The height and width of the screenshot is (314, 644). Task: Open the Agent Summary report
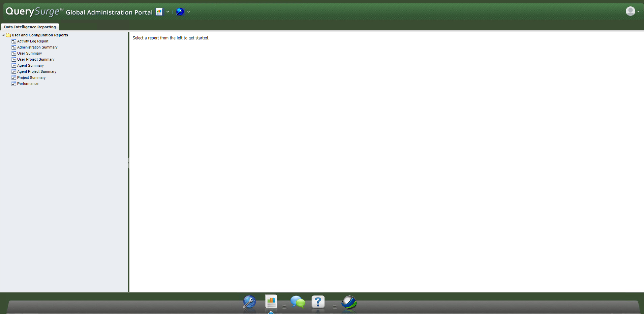point(30,65)
